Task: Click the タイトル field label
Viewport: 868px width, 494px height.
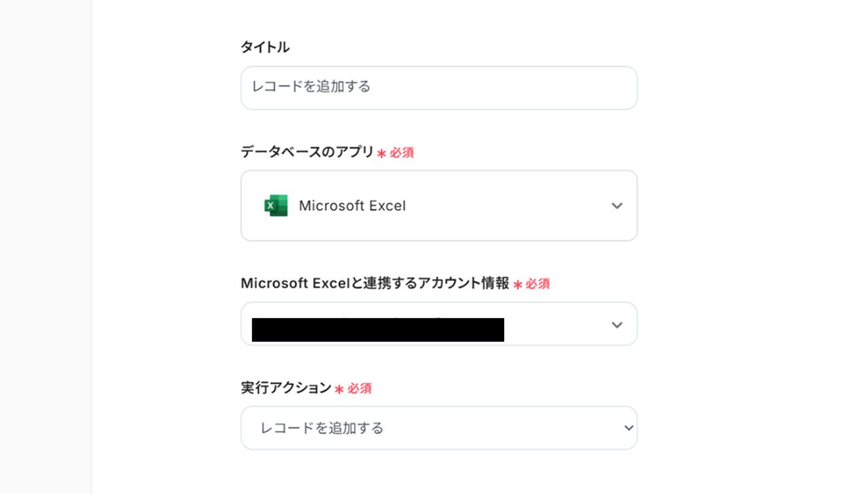Action: pyautogui.click(x=265, y=47)
